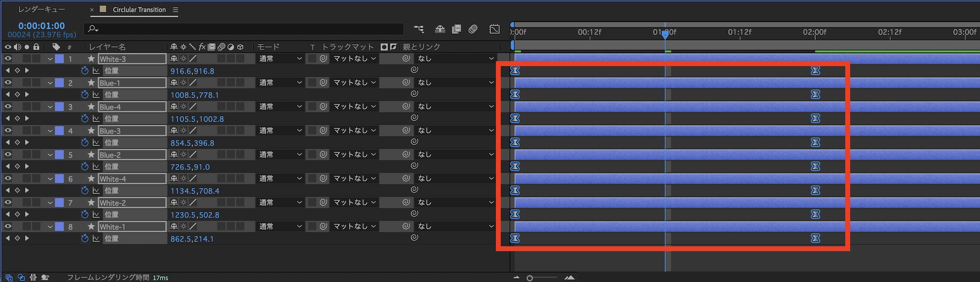Image resolution: width=980 pixels, height=282 pixels.
Task: Toggle layer switches pane icon bottom-left
Action: pyautogui.click(x=9, y=277)
